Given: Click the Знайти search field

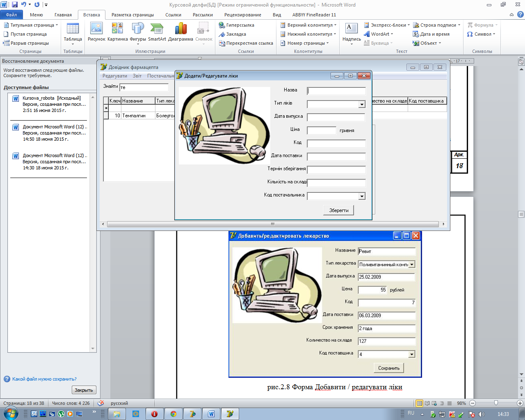Looking at the screenshot, I should [144, 87].
